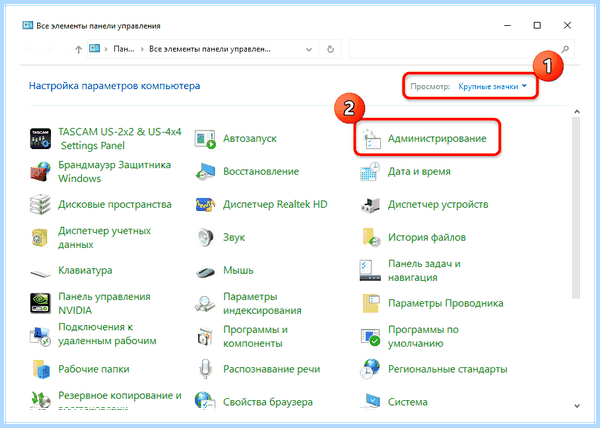
Task: Click the Мышь icon
Action: pos(205,272)
